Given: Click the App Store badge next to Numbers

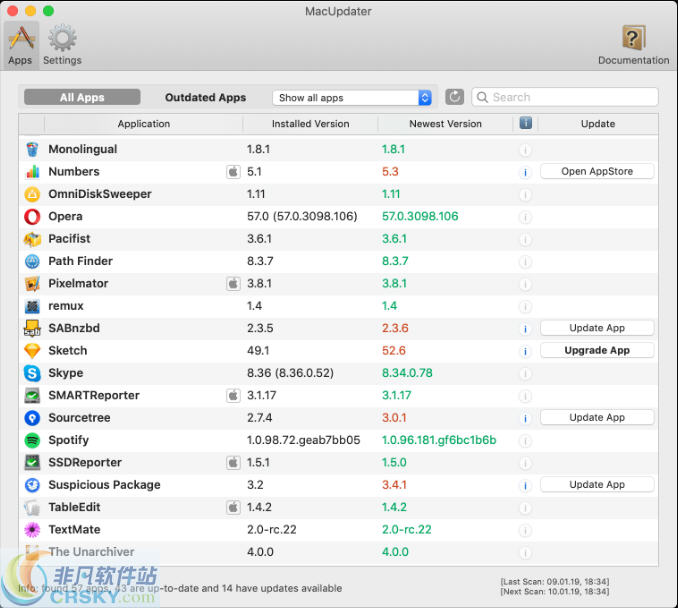Looking at the screenshot, I should [233, 172].
